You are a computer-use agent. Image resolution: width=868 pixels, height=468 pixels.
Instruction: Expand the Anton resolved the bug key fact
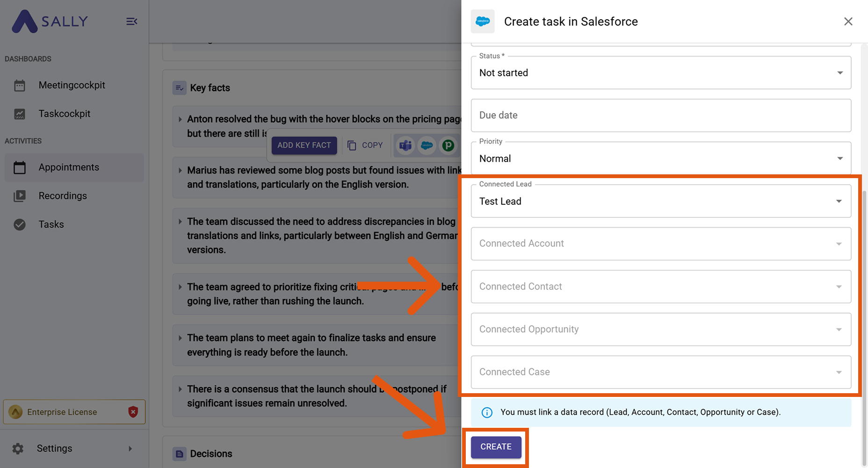(x=180, y=120)
